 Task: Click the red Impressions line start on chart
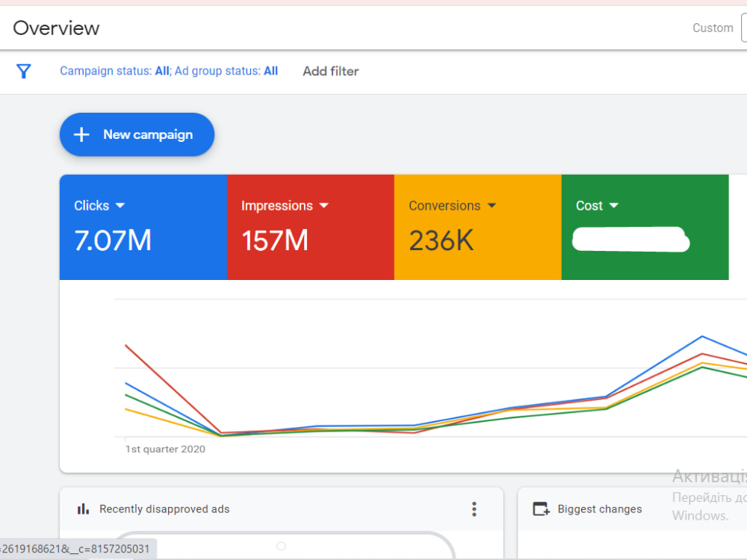click(x=126, y=346)
